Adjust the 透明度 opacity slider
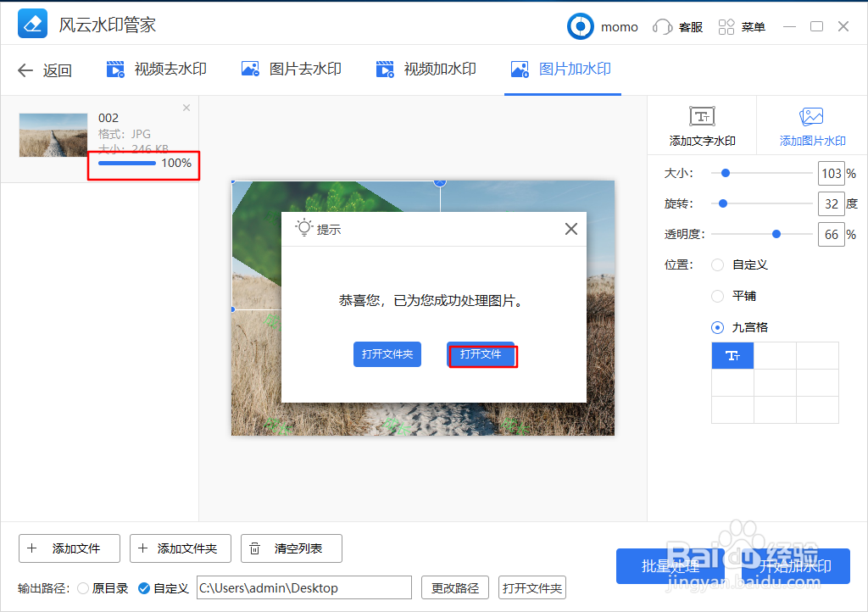Image resolution: width=868 pixels, height=612 pixels. click(x=776, y=234)
